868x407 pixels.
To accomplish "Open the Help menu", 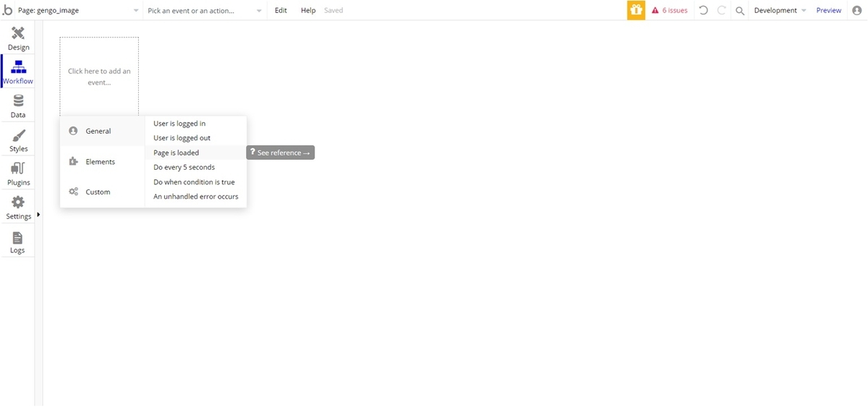I will click(x=308, y=10).
